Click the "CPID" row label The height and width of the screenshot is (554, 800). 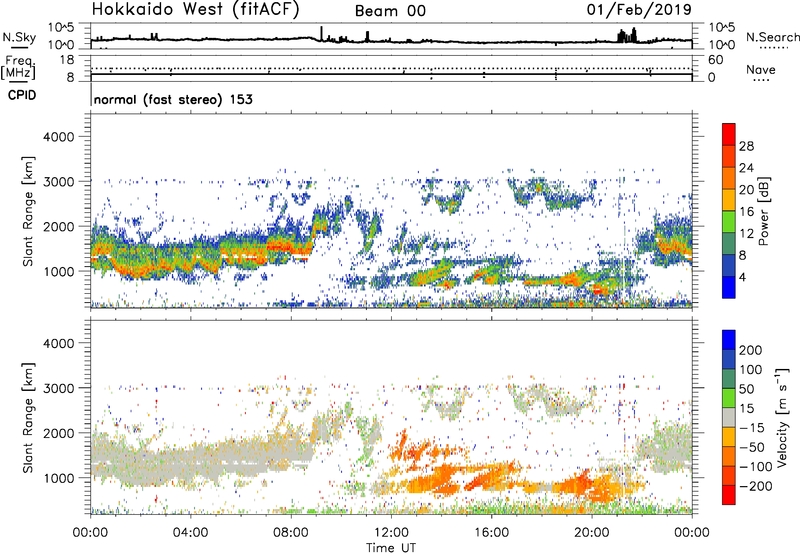(22, 95)
